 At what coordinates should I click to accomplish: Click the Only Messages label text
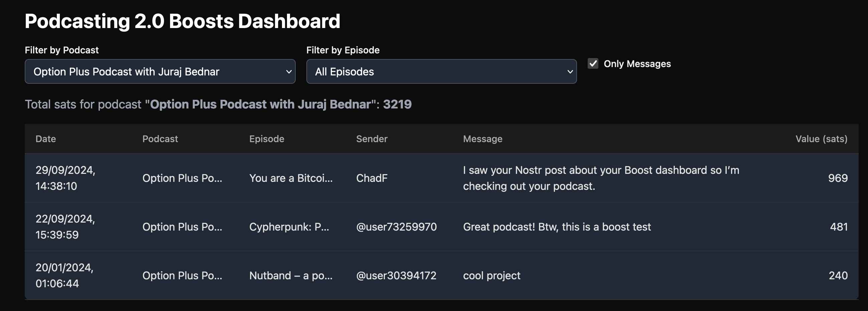point(637,64)
